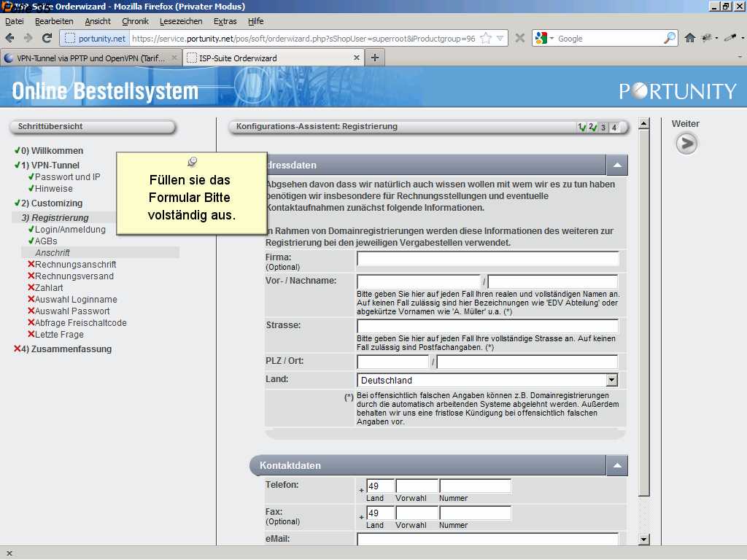Click the search magnifier icon
Viewport: 747px width, 560px height.
[669, 38]
